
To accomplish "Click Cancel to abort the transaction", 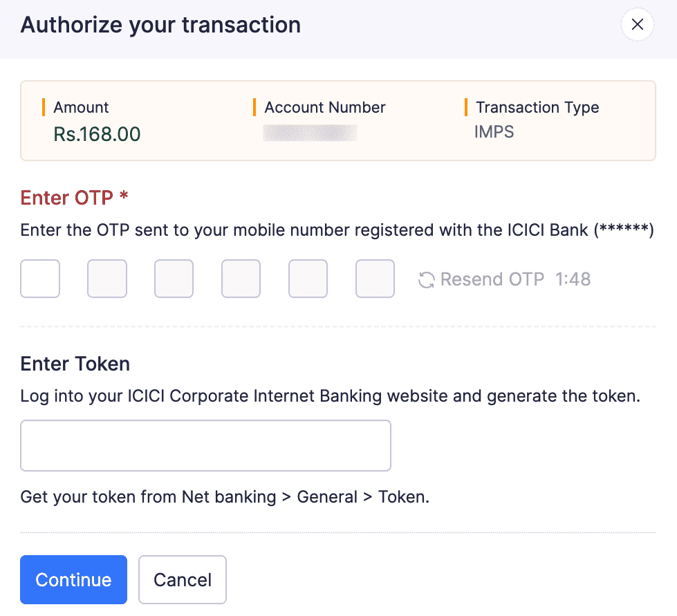I will pos(182,579).
